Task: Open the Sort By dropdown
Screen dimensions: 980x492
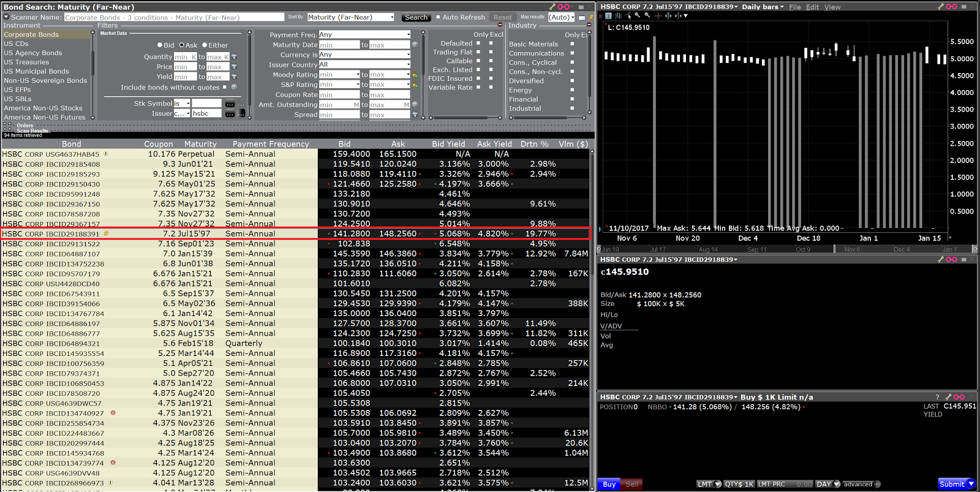Action: click(350, 17)
